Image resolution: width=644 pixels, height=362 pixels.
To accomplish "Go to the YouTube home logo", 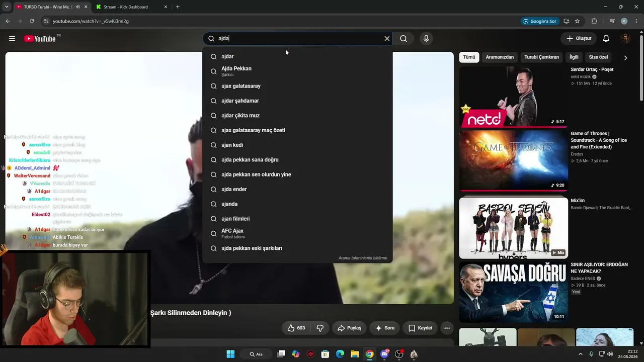I will [x=40, y=39].
